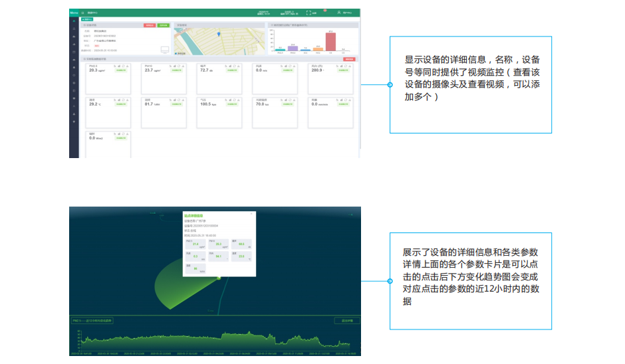Screen dimensions: 625x364
Task: Click the green button in device details panel
Action: [x=163, y=25]
